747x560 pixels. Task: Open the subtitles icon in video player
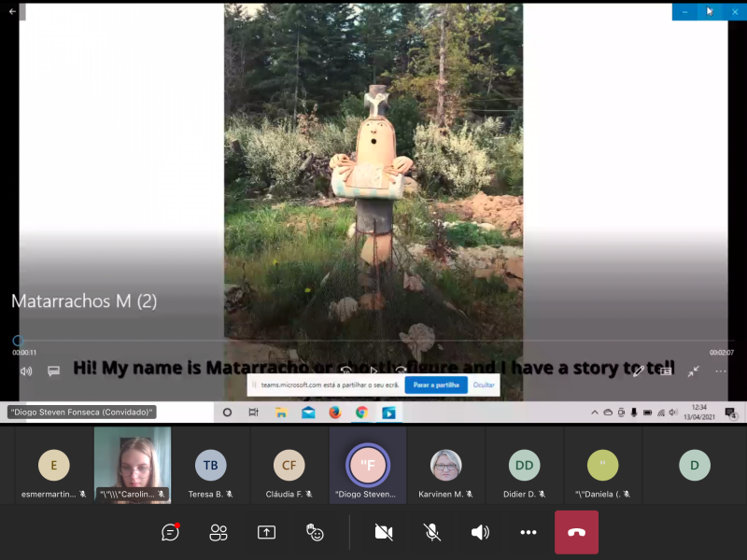[53, 371]
